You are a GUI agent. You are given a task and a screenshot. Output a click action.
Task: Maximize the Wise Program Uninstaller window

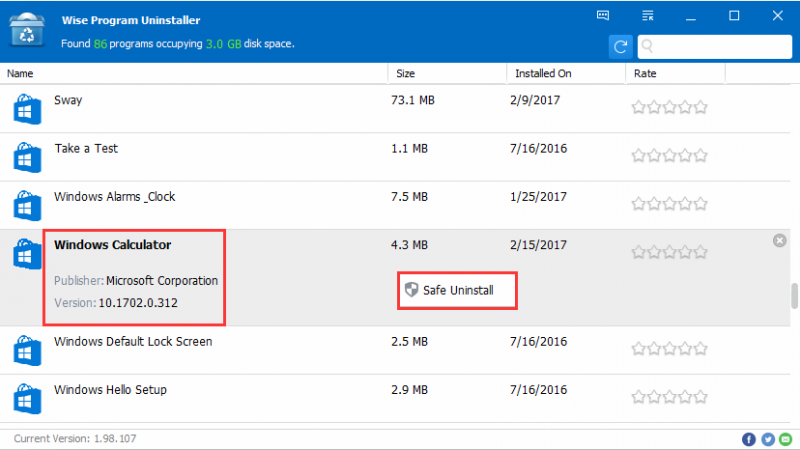pos(734,16)
